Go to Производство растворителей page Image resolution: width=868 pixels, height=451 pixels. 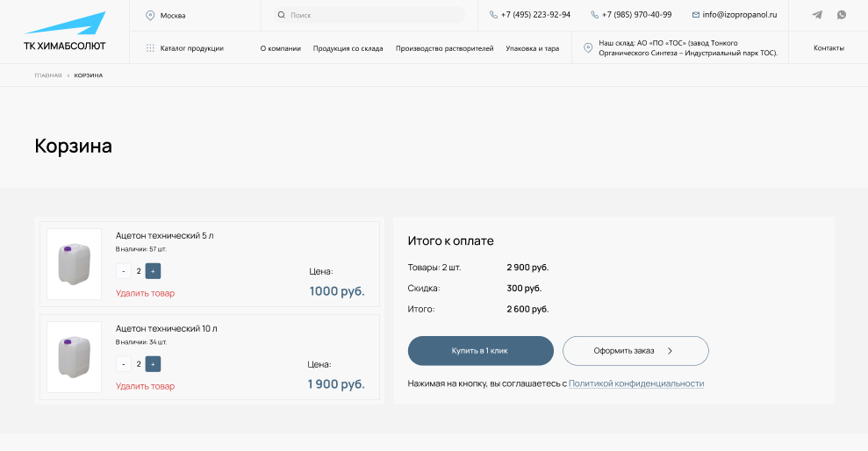(444, 48)
